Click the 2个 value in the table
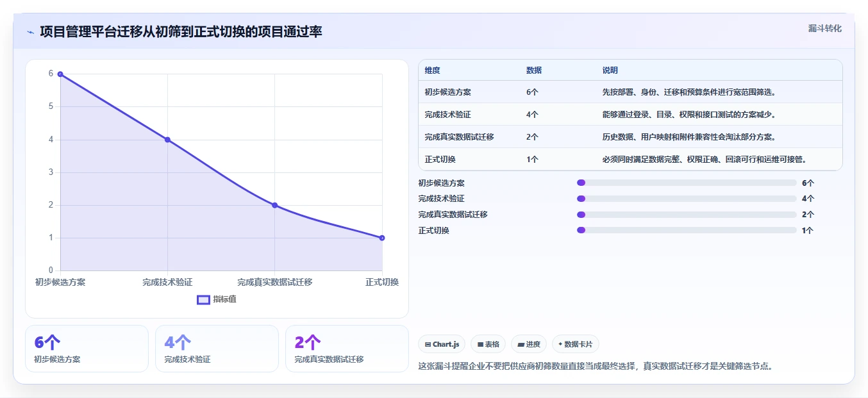The height and width of the screenshot is (398, 868). click(x=532, y=137)
